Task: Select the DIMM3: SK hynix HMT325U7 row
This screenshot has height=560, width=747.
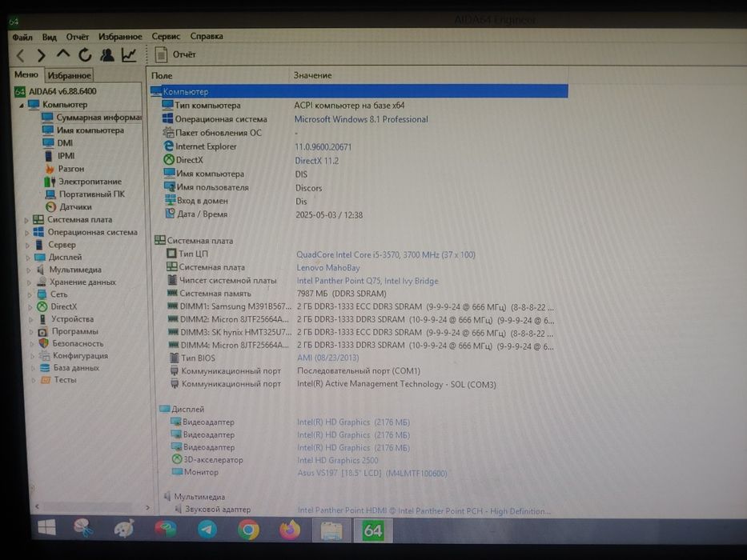Action: coord(360,332)
